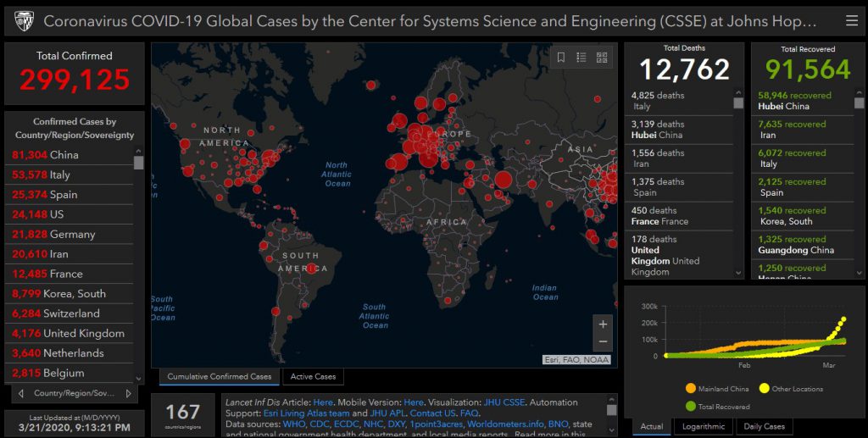Click the recovered list scrollbar thumb

point(859,103)
